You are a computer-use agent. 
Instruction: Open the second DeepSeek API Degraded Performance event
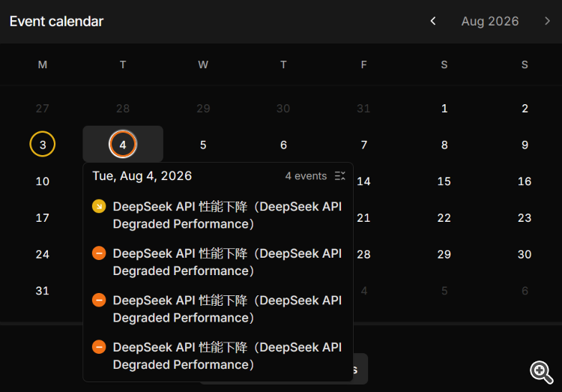[227, 262]
